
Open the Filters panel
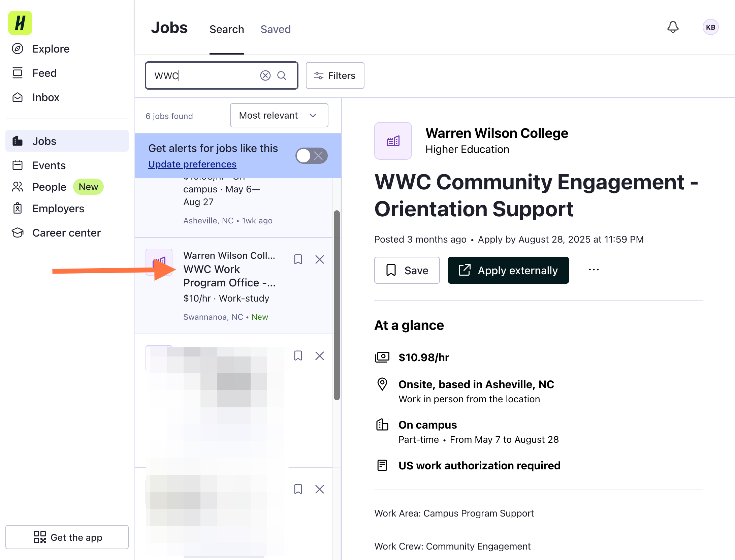335,75
